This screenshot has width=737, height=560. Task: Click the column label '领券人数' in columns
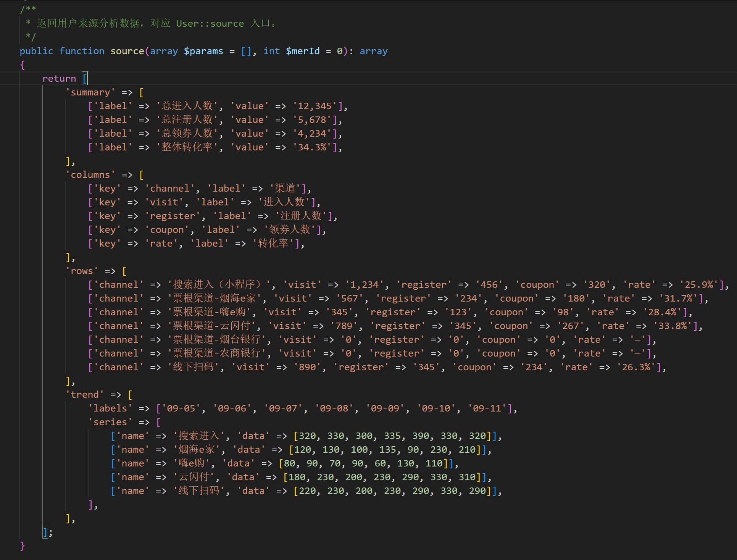[x=290, y=230]
